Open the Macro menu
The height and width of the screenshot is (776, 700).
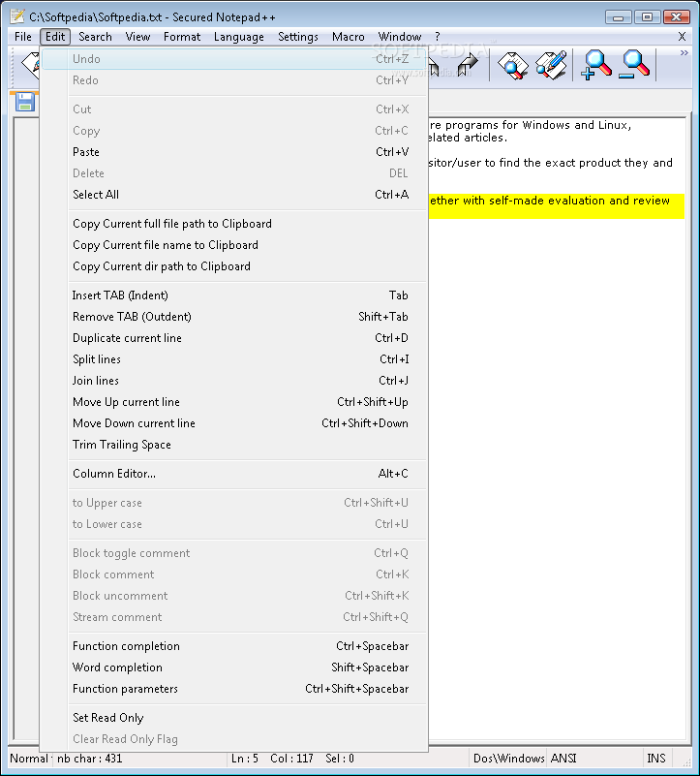348,37
